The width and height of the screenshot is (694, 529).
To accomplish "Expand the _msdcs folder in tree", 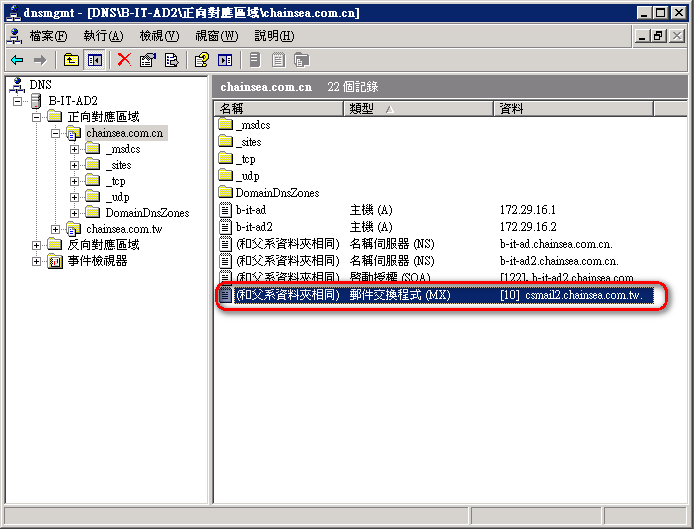I will (75, 149).
